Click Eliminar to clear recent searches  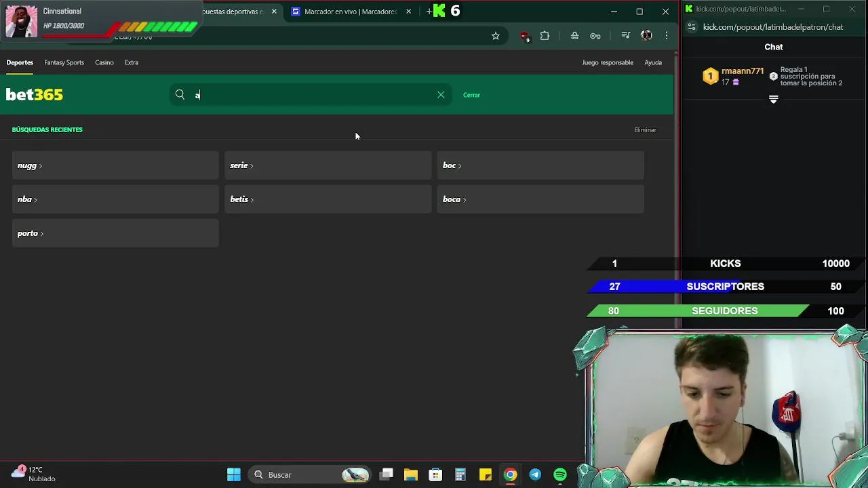[645, 129]
